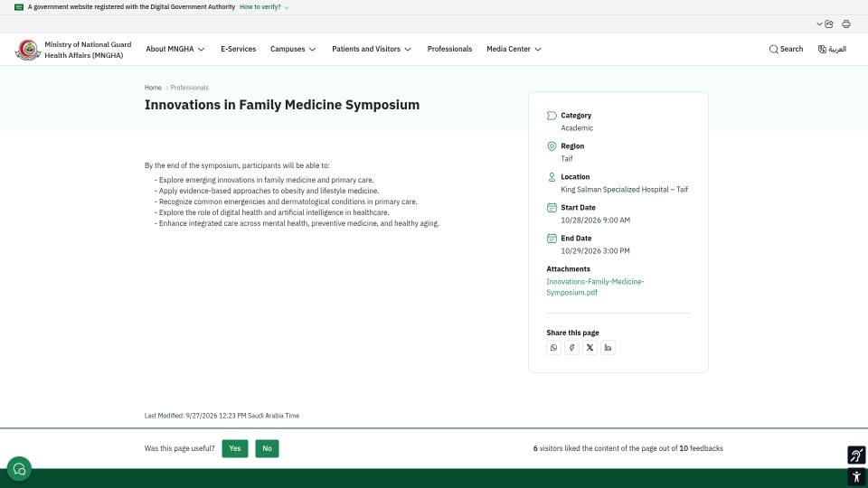Share this page via WhatsApp
The image size is (868, 488).
[553, 347]
